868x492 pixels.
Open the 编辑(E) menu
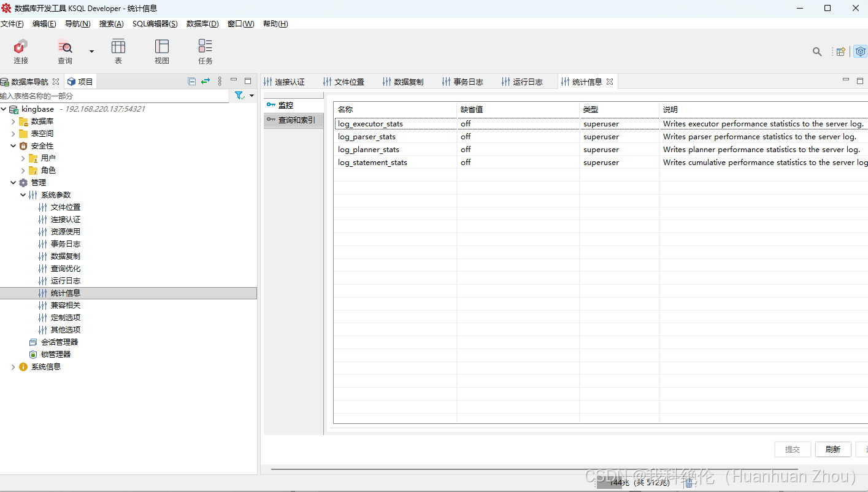coord(44,24)
